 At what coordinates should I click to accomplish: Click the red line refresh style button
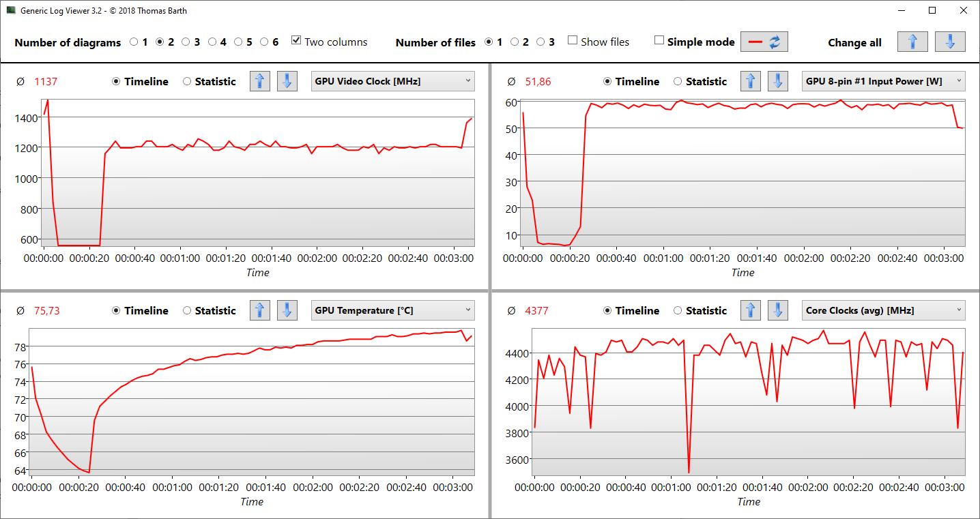pos(764,42)
